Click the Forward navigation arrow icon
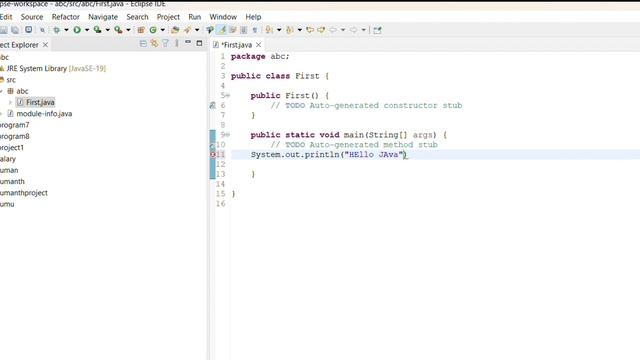 pyautogui.click(x=353, y=30)
